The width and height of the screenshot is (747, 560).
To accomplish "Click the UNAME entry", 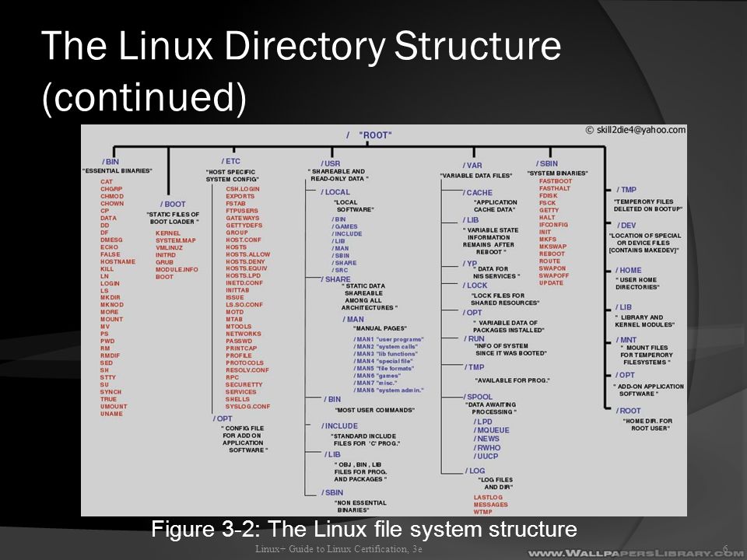I will tap(111, 414).
